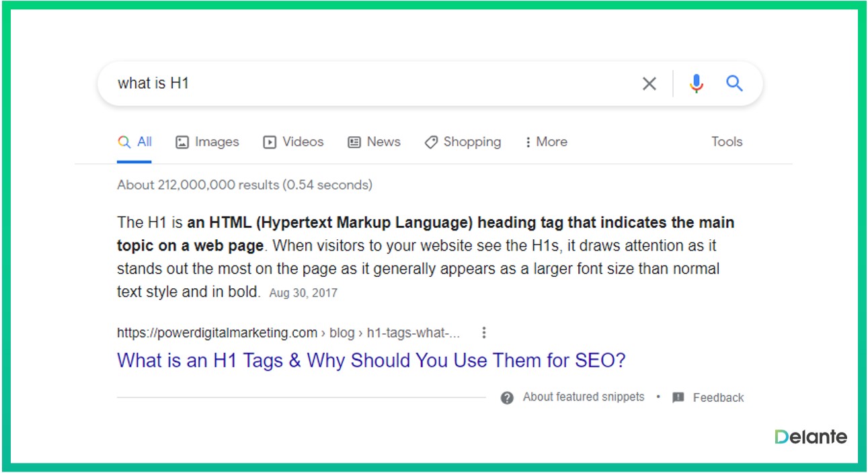Screen dimensions: 868x473
Task: Select the All results tab
Action: coord(135,142)
